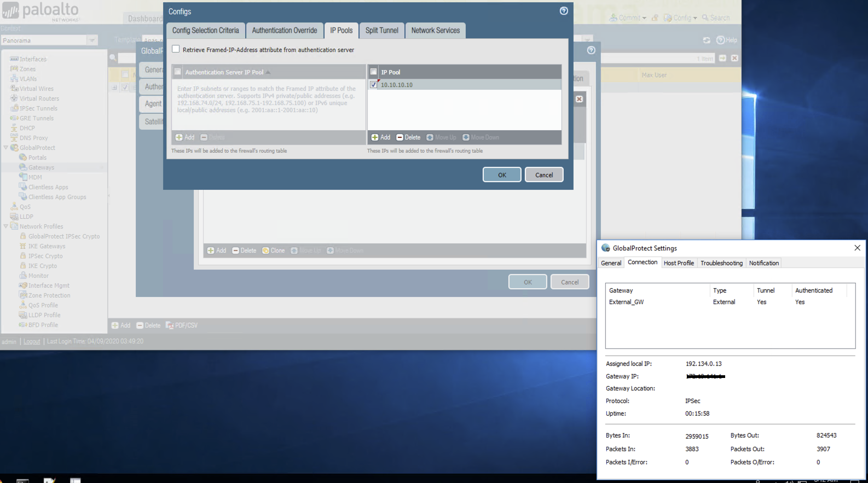Open Clientless App Groups in the tree

tap(57, 197)
